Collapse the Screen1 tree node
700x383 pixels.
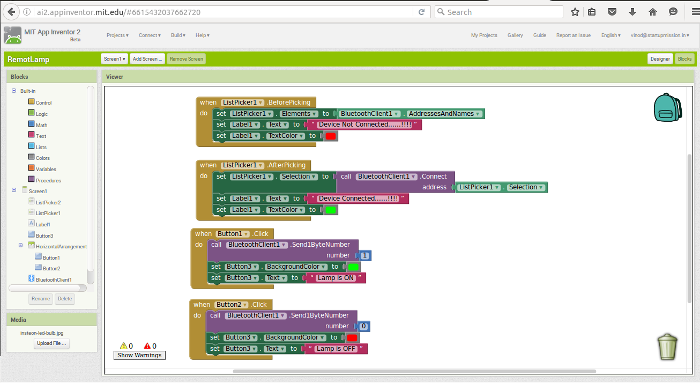(x=14, y=190)
